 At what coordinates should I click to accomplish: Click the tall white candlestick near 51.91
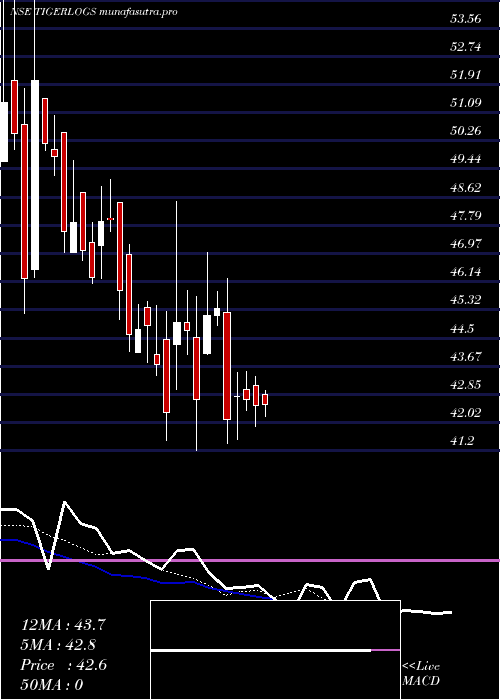click(x=35, y=175)
